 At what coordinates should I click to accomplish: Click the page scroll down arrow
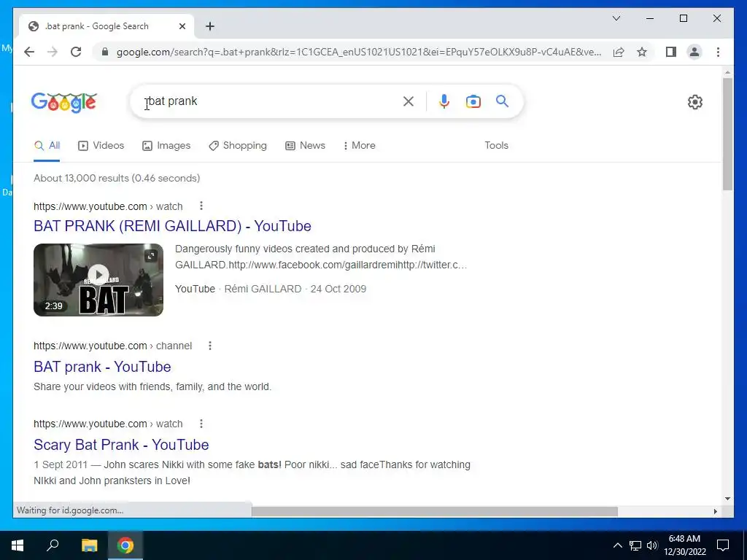click(x=727, y=499)
